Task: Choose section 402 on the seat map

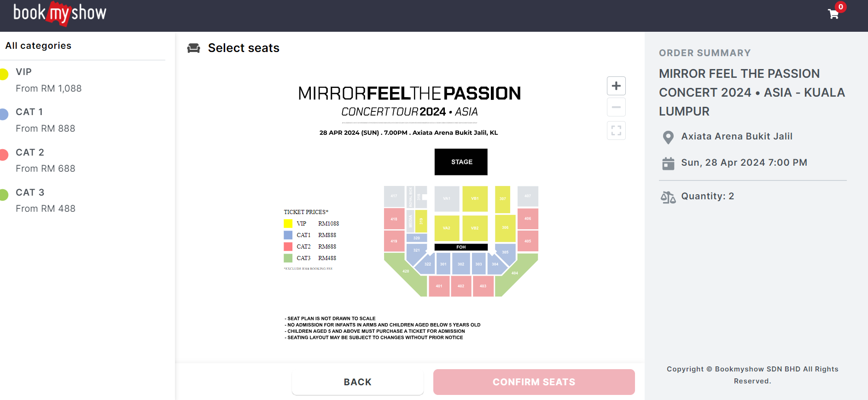Action: [461, 286]
